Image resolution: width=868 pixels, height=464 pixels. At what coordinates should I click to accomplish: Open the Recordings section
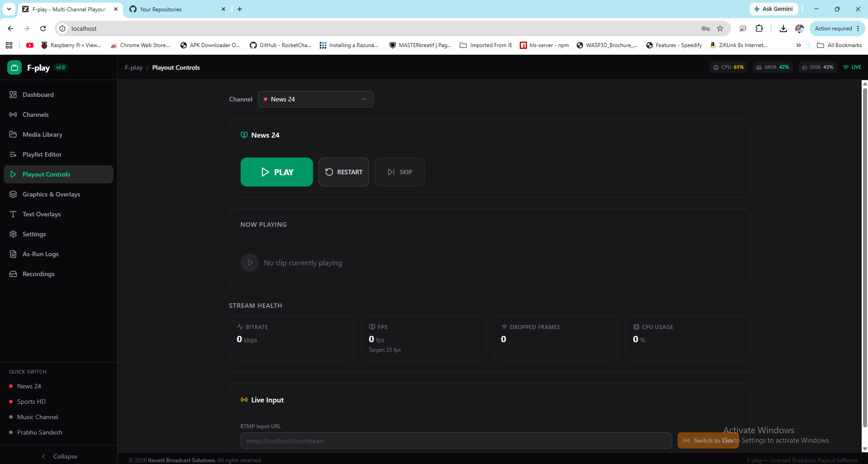[58, 274]
